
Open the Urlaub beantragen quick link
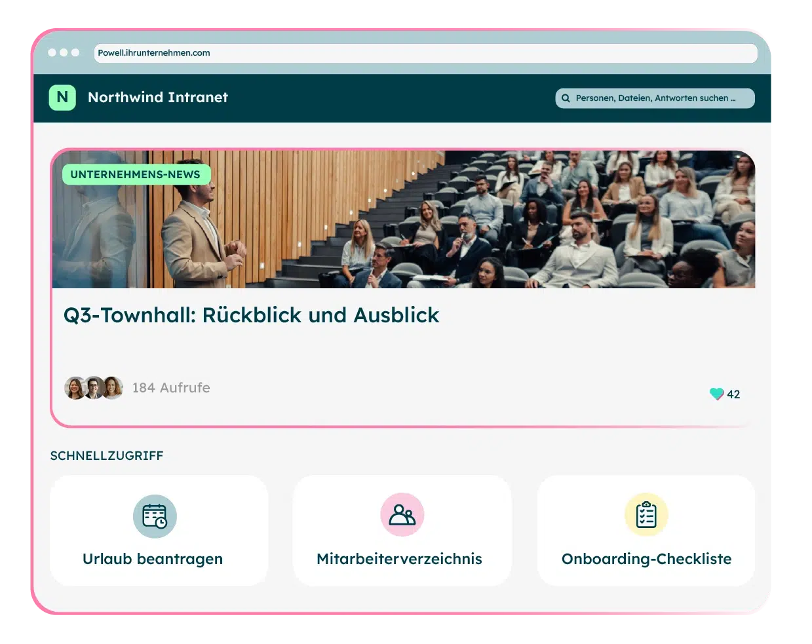point(159,531)
